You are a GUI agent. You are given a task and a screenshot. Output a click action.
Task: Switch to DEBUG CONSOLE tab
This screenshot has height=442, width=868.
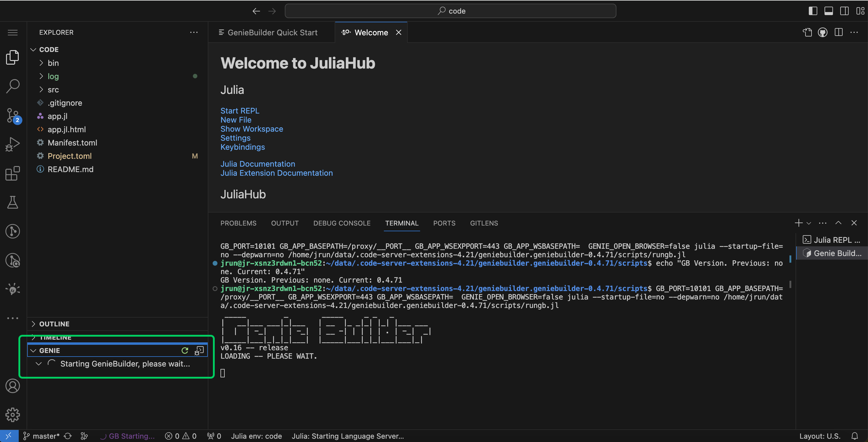coord(342,223)
